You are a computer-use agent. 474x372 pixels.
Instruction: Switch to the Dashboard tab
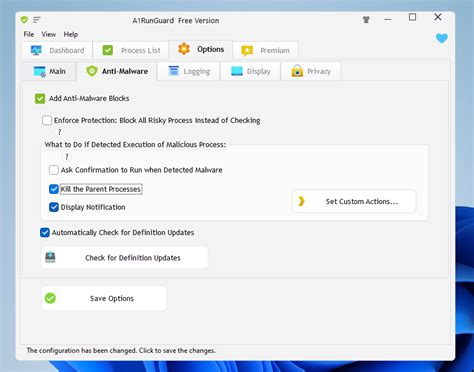(x=57, y=50)
